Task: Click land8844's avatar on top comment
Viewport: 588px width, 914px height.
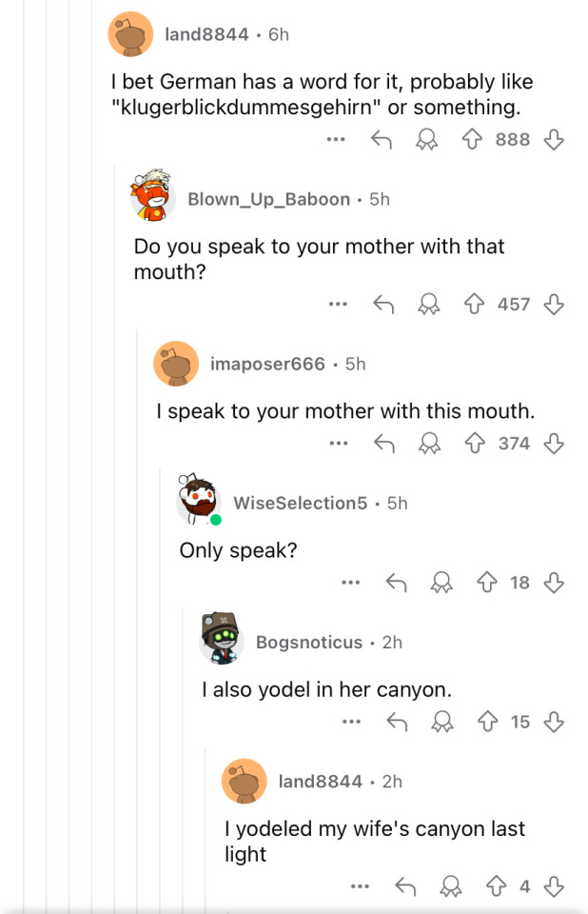Action: [x=131, y=35]
